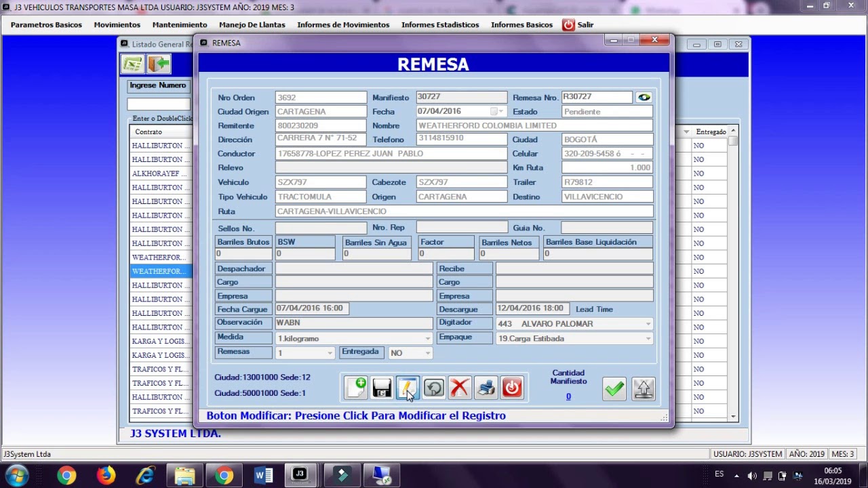
Task: Click the Ruta field CARTAGENA-VILLAVICENCIO
Action: click(x=464, y=211)
